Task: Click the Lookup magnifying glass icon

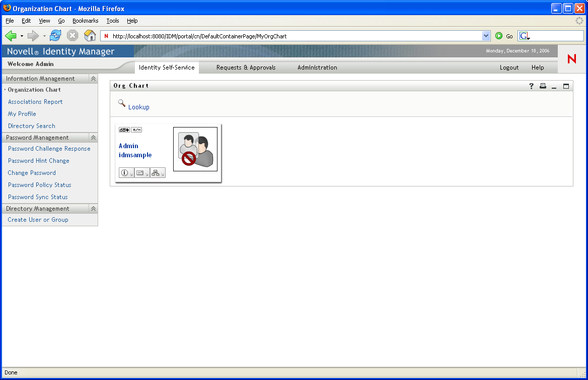Action: coord(122,103)
